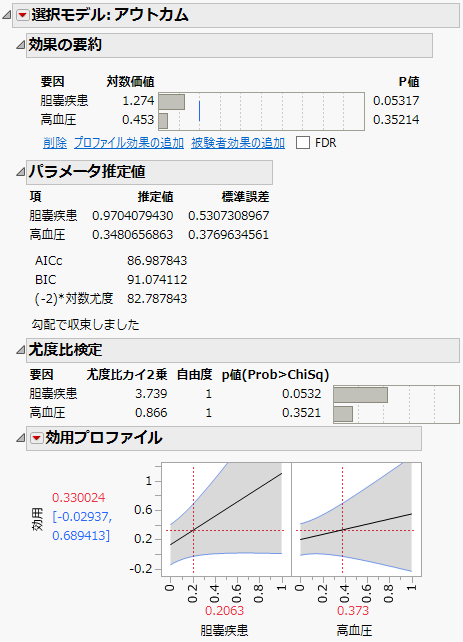Click p値 0.3521 in 尤度比検定
Screen dimensions: 463x642
point(301,413)
